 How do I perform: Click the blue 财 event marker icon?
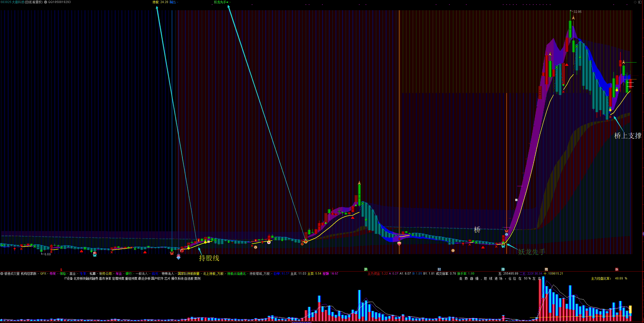click(x=439, y=269)
